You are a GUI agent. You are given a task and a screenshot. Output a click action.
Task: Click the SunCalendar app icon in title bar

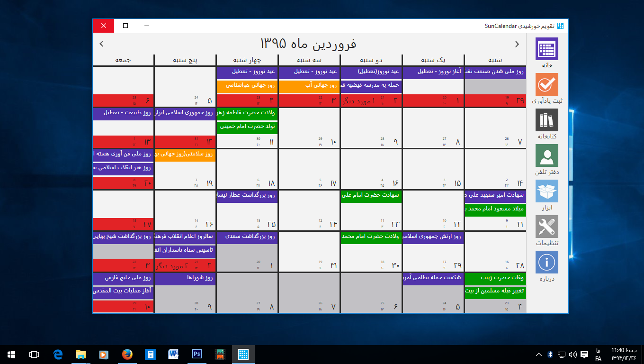click(x=561, y=26)
